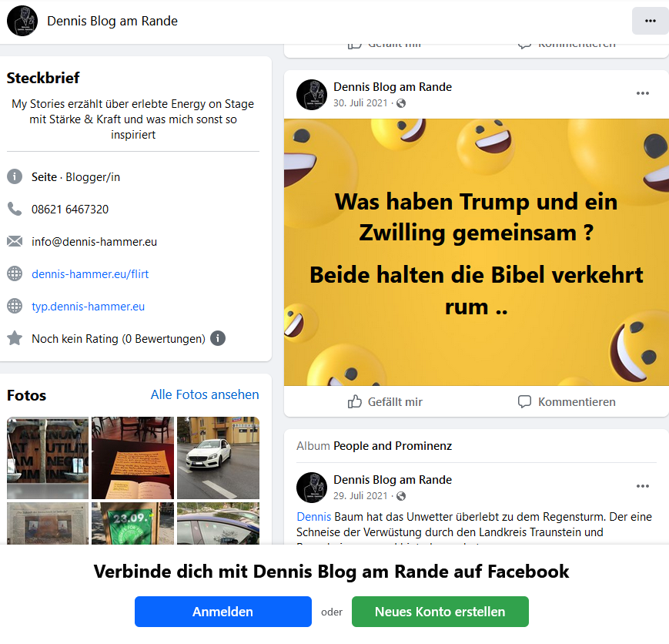Click the envelope icon beside the email address

coord(15,241)
